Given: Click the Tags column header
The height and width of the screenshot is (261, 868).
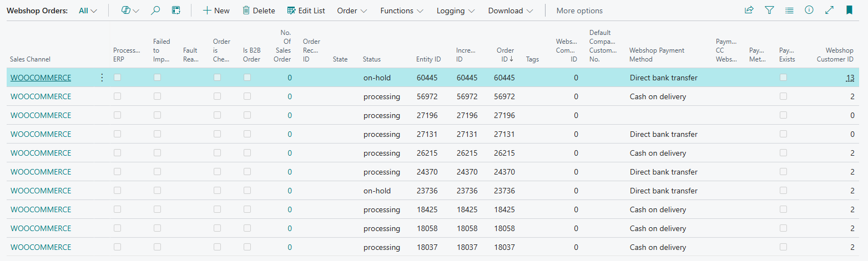Looking at the screenshot, I should pyautogui.click(x=532, y=59).
